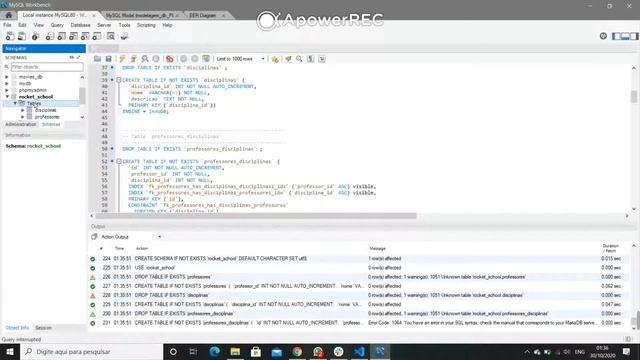Click the home screen tab icon
Screen dimensions: 640x360
tap(9, 15)
